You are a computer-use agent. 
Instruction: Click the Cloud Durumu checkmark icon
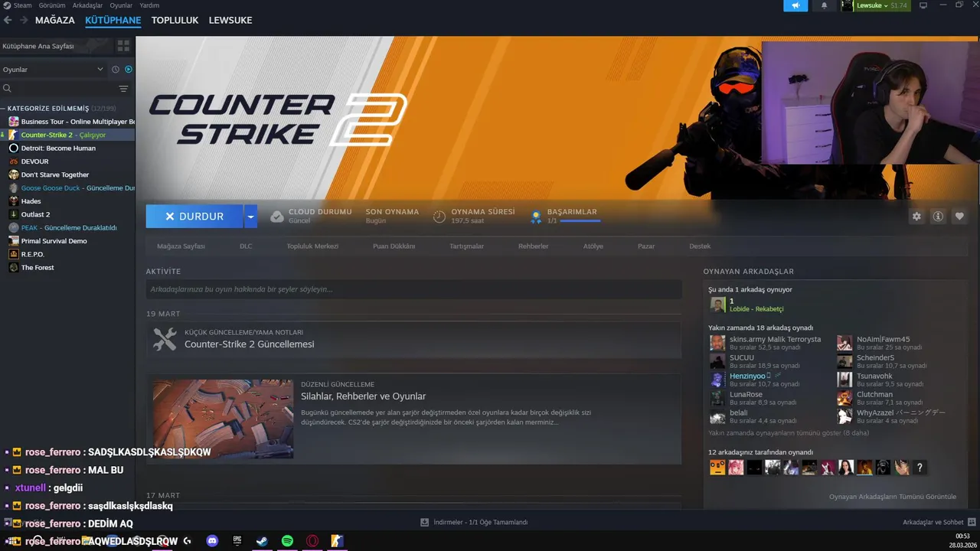(277, 217)
